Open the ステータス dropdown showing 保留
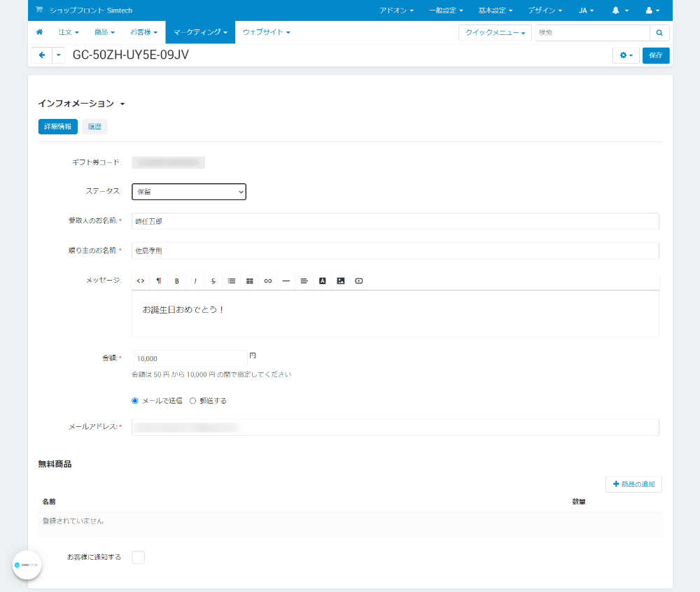 tap(189, 192)
